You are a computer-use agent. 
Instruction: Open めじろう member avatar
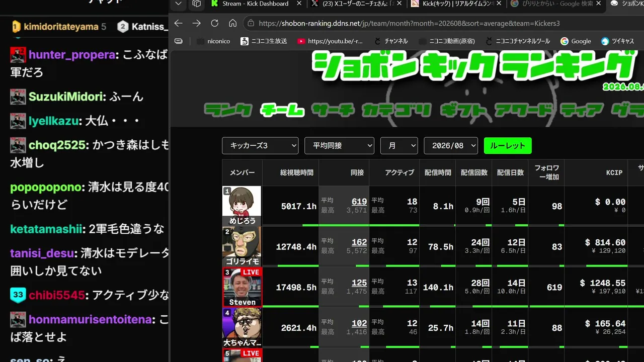pos(242,206)
